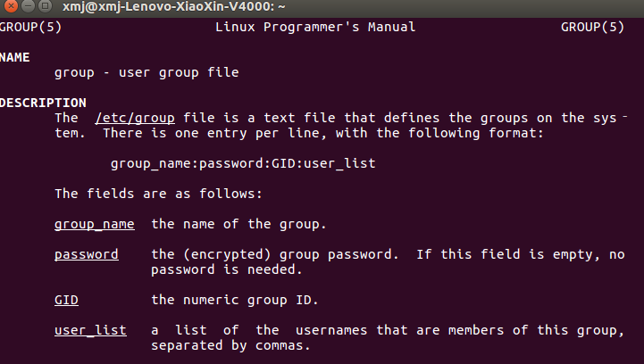Click the GROUP(5) header on the right
The image size is (644, 364).
(592, 27)
